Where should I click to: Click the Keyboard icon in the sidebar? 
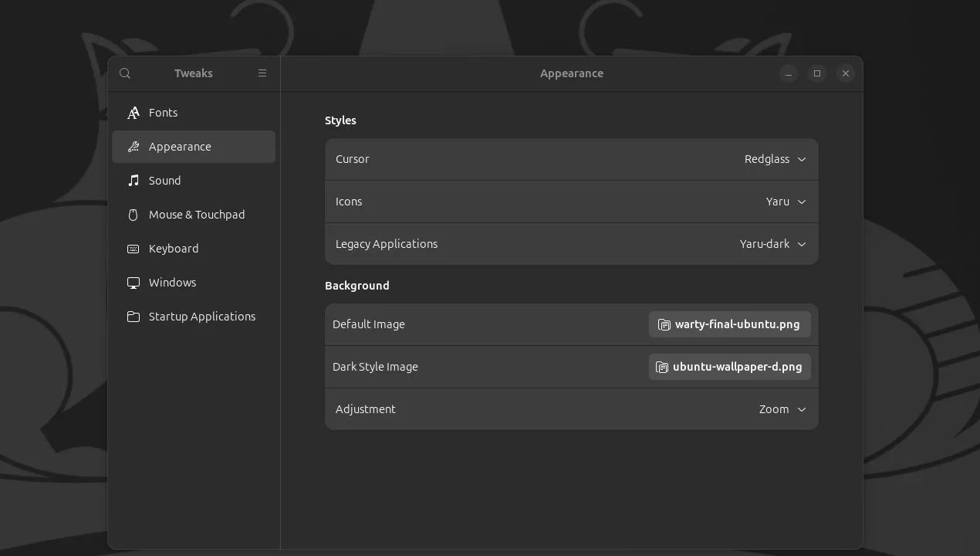[133, 248]
